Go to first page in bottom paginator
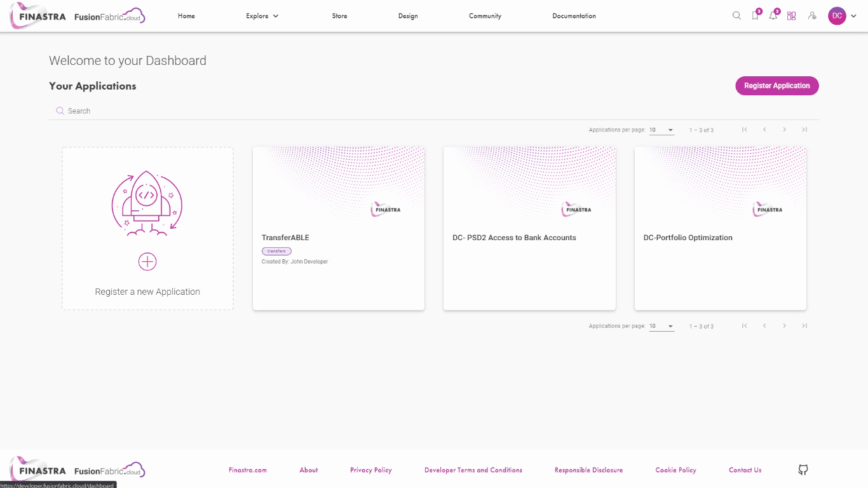The width and height of the screenshot is (868, 488). (x=745, y=326)
